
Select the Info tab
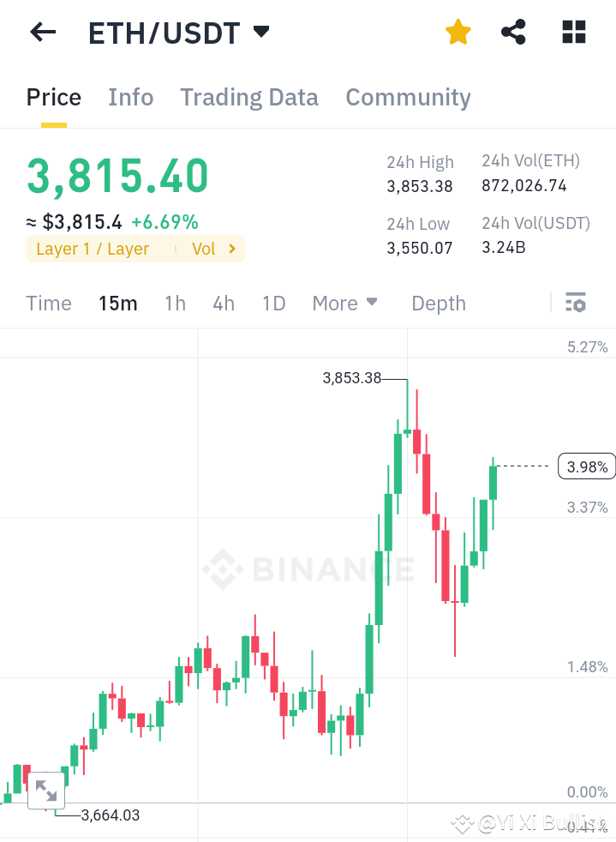pos(130,97)
